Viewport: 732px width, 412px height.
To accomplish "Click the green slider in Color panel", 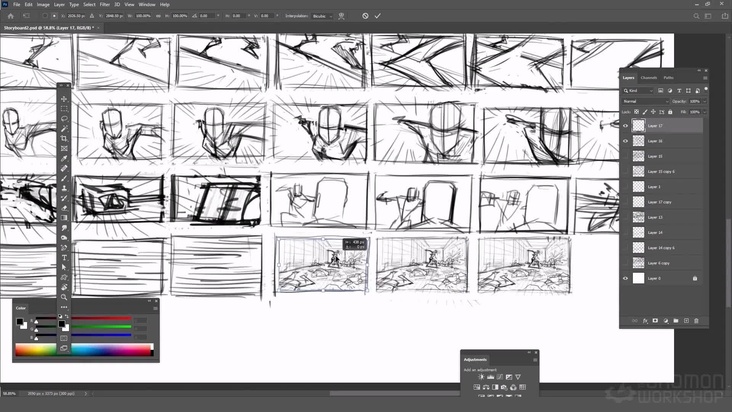I will click(84, 327).
